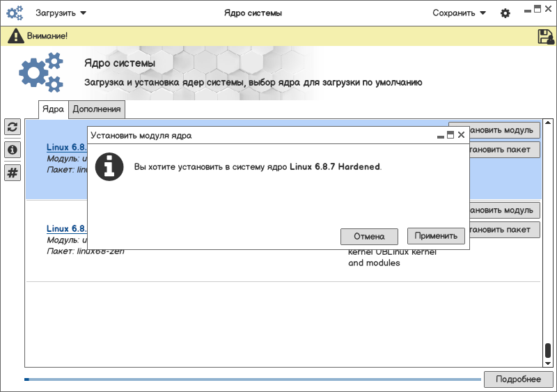Screen dimensions: 557x392
Task: Open the Загрузить dropdown menu
Action: coord(61,13)
